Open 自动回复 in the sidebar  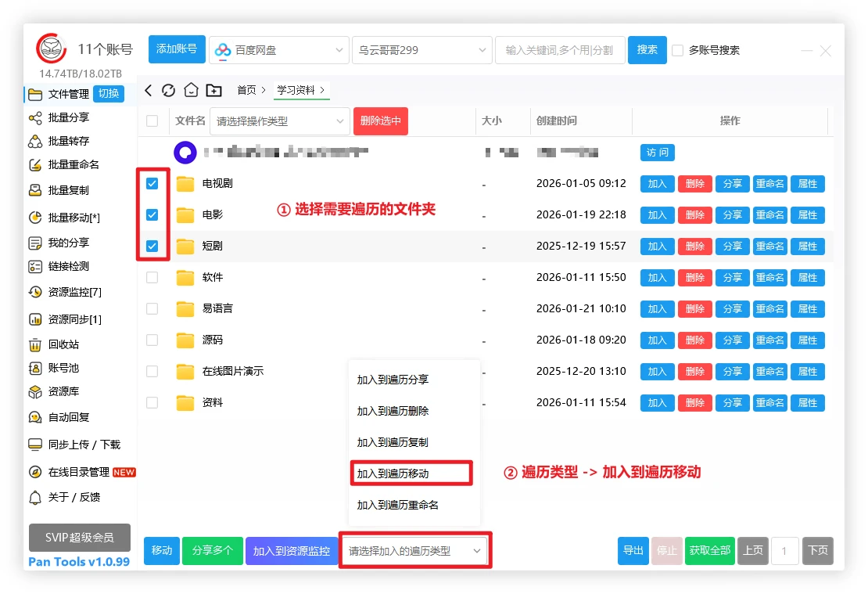coord(68,417)
